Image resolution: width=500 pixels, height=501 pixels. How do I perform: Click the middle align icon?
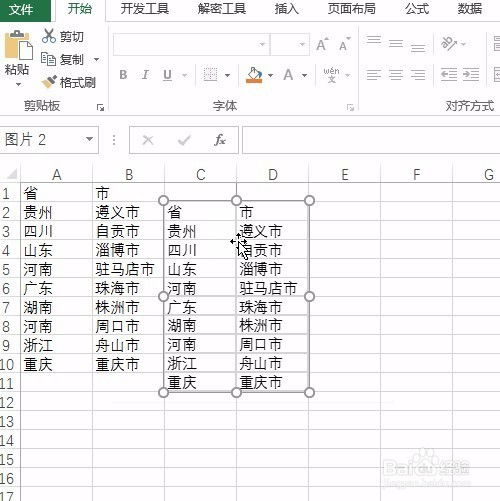pos(396,43)
